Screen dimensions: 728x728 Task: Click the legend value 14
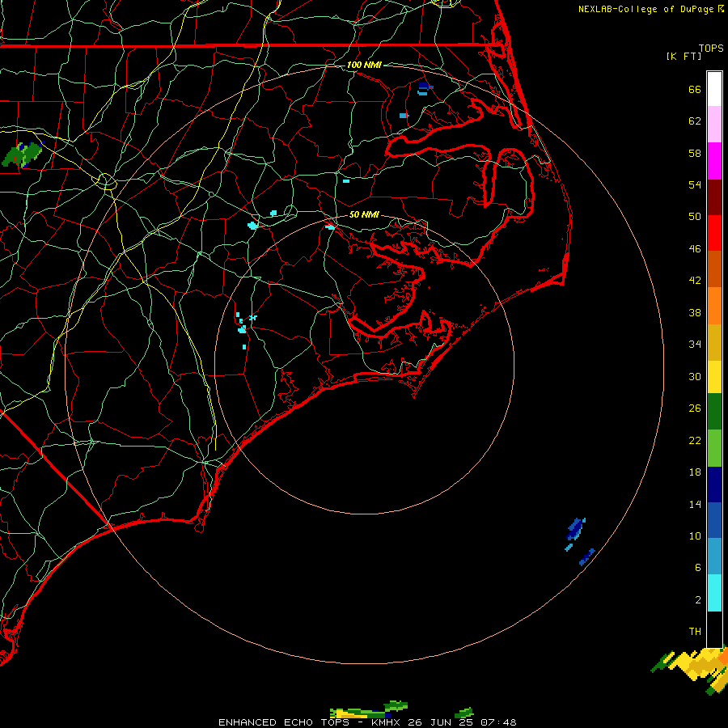point(695,504)
